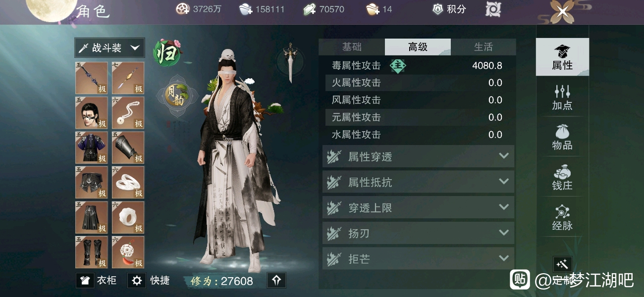Viewport: 644px width, 297px height.
Task: Expand the 穿透上限 section
Action: [418, 208]
